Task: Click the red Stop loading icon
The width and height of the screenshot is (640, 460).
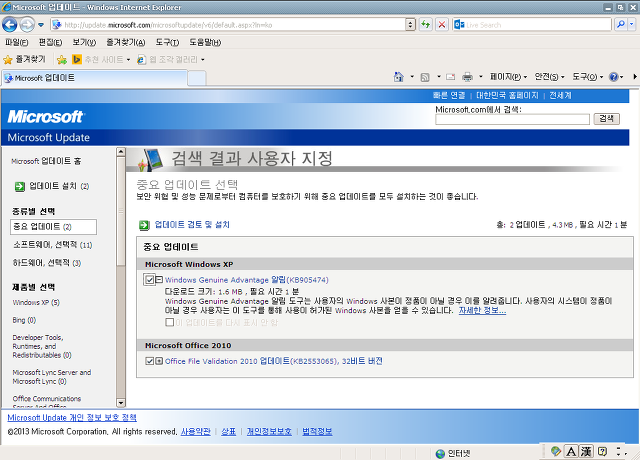Action: (x=442, y=25)
